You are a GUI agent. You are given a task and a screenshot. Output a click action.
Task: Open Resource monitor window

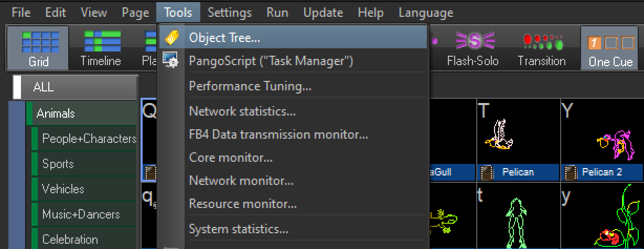tap(243, 204)
